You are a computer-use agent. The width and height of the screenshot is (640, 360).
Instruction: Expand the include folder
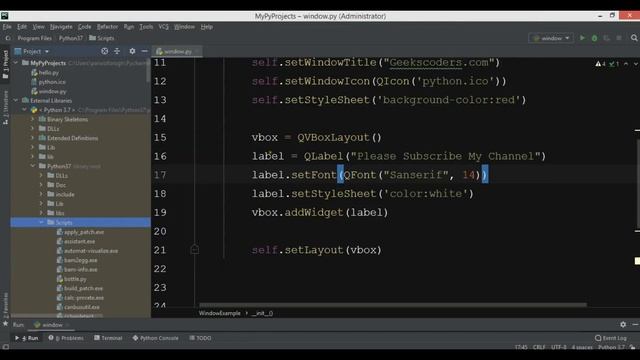coord(41,194)
